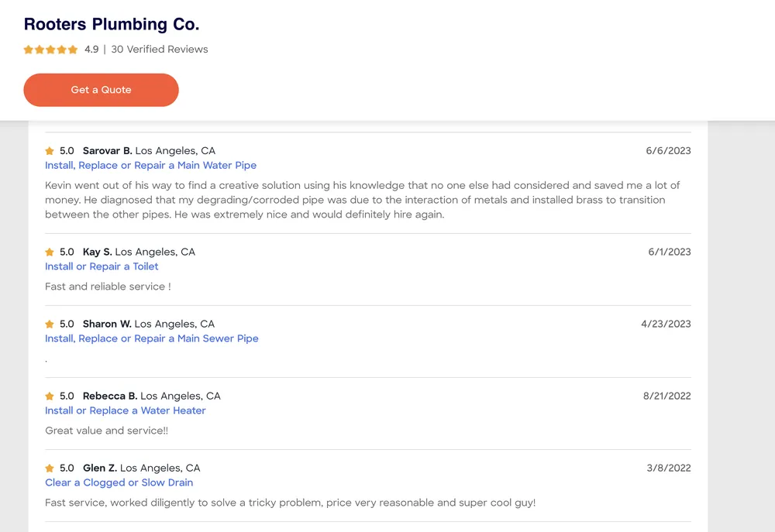Click the star icon beside Sarovar B.
Image resolution: width=775 pixels, height=532 pixels.
(50, 151)
